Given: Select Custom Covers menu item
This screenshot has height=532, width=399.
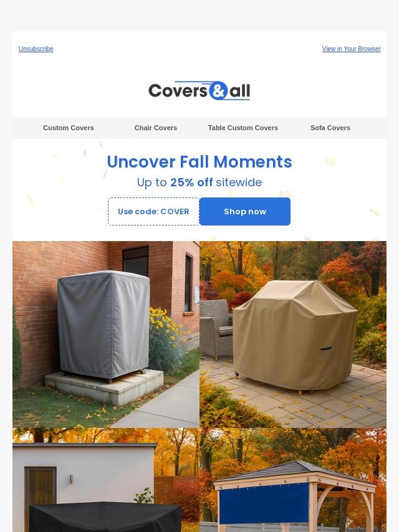Looking at the screenshot, I should (x=68, y=128).
